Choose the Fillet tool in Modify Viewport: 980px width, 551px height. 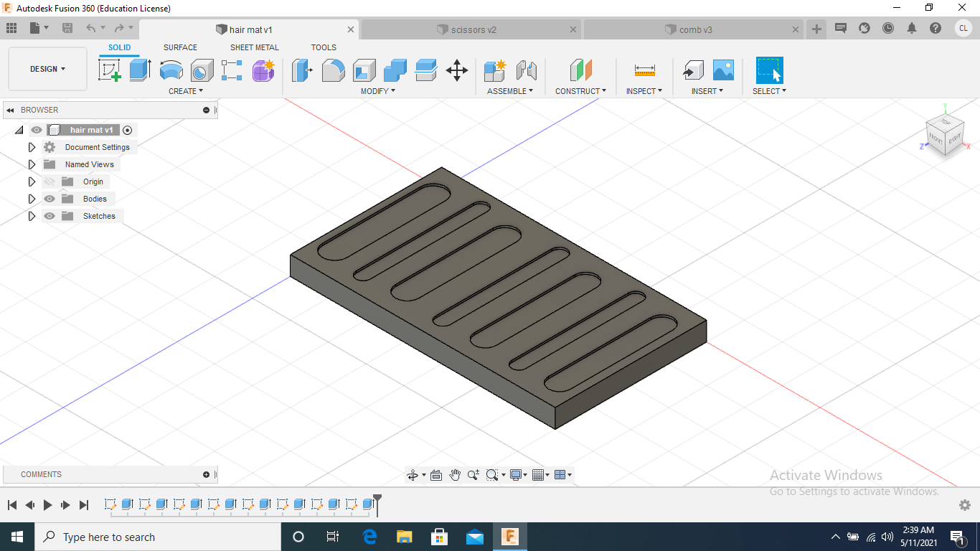click(x=333, y=70)
